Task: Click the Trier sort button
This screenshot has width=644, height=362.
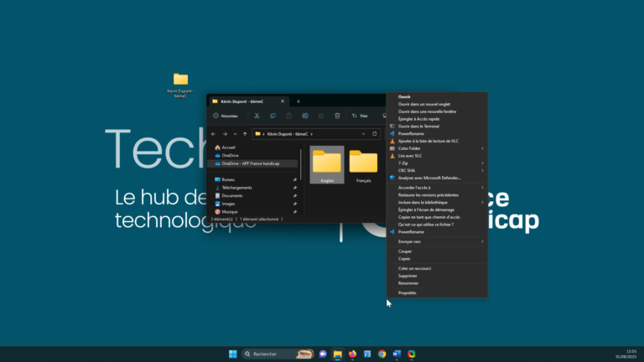Action: coord(360,116)
